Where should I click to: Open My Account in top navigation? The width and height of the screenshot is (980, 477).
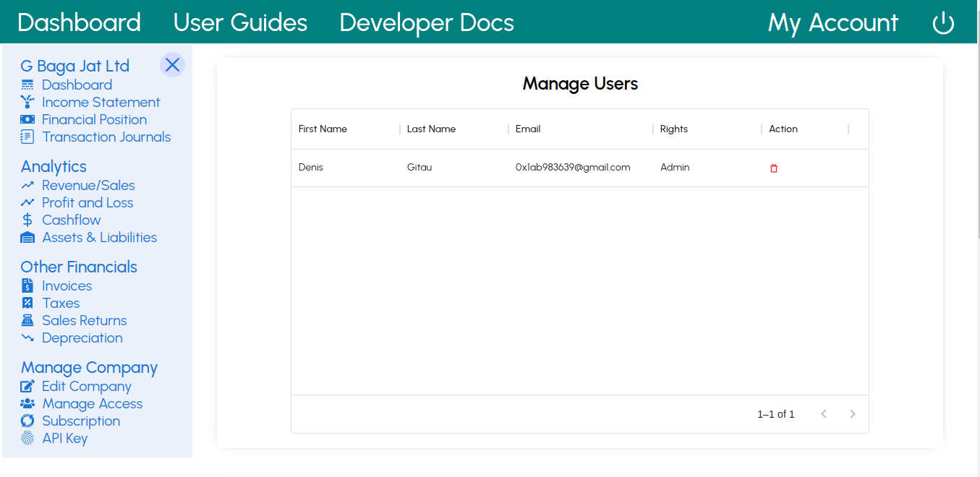[833, 22]
